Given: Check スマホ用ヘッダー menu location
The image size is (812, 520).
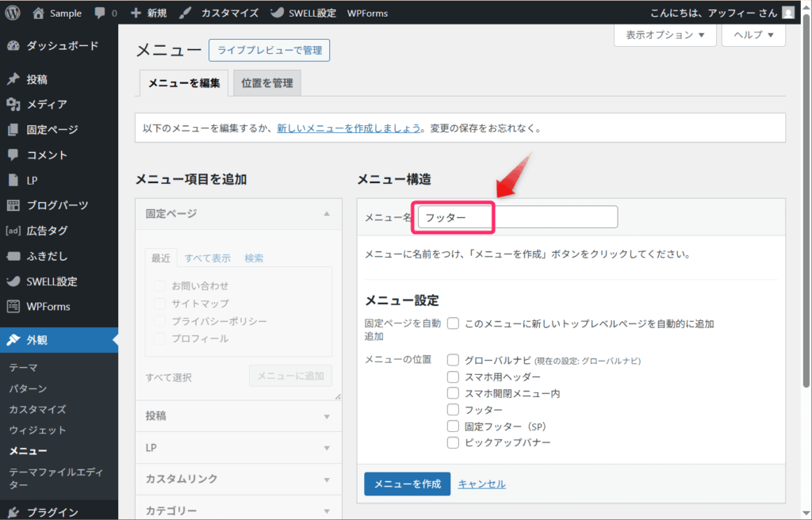Looking at the screenshot, I should [453, 377].
